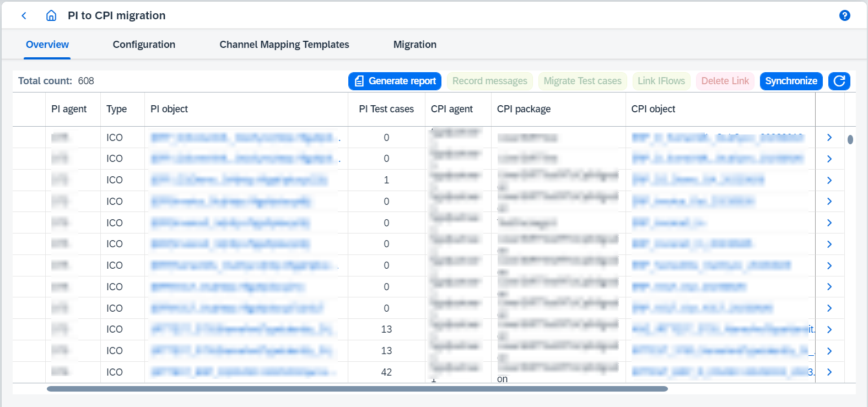
Task: Click the Link IFlows button
Action: coord(661,81)
